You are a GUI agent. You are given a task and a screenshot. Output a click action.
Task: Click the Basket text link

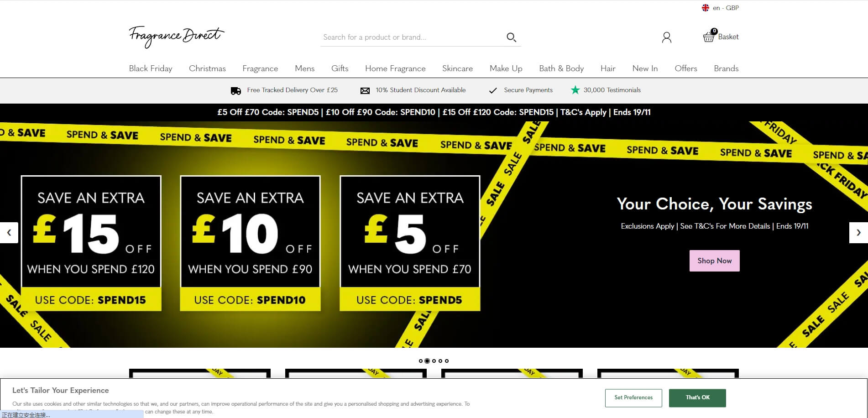pyautogui.click(x=728, y=37)
